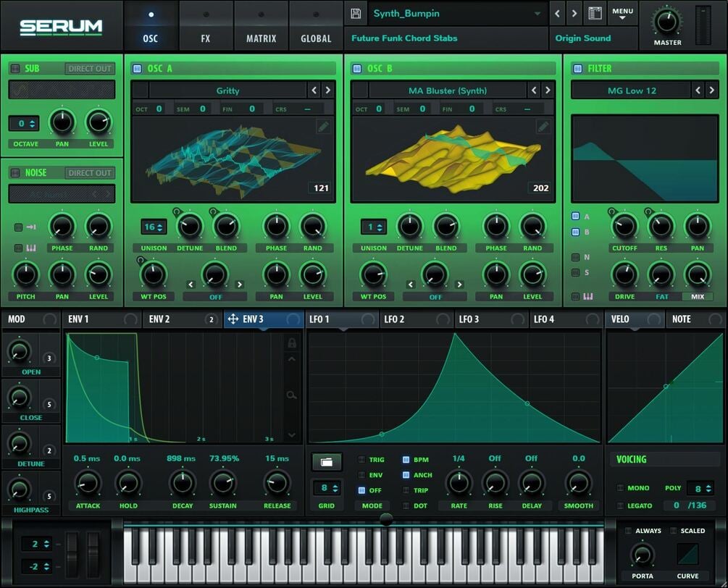Disable OSC B with its enable box
This screenshot has height=588, width=728.
357,69
